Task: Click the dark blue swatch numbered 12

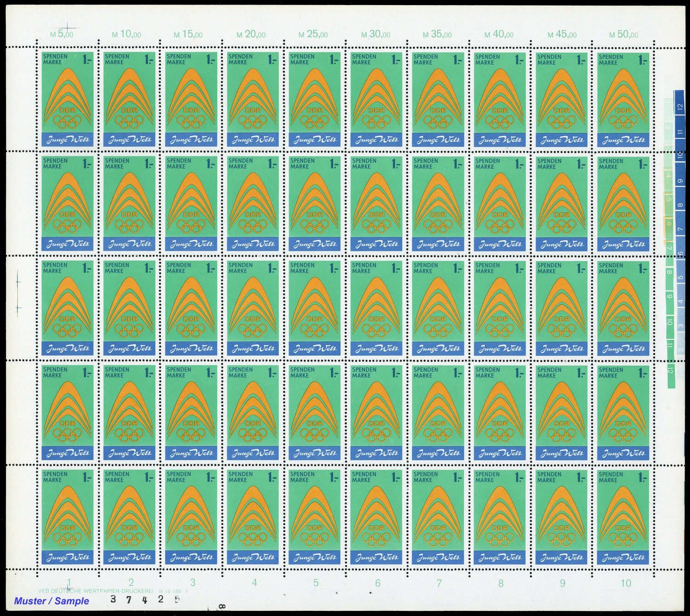Action: (x=679, y=102)
